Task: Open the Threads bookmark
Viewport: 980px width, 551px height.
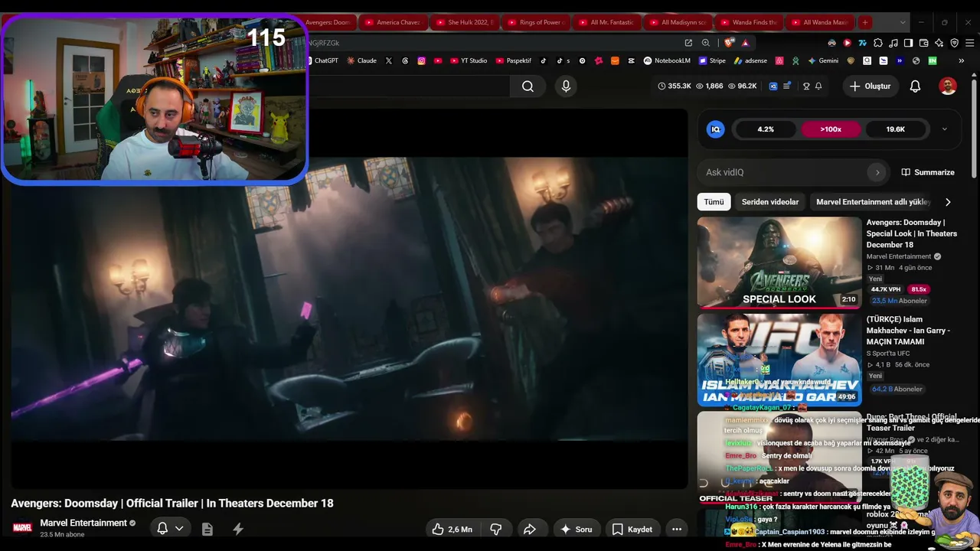Action: tap(406, 60)
